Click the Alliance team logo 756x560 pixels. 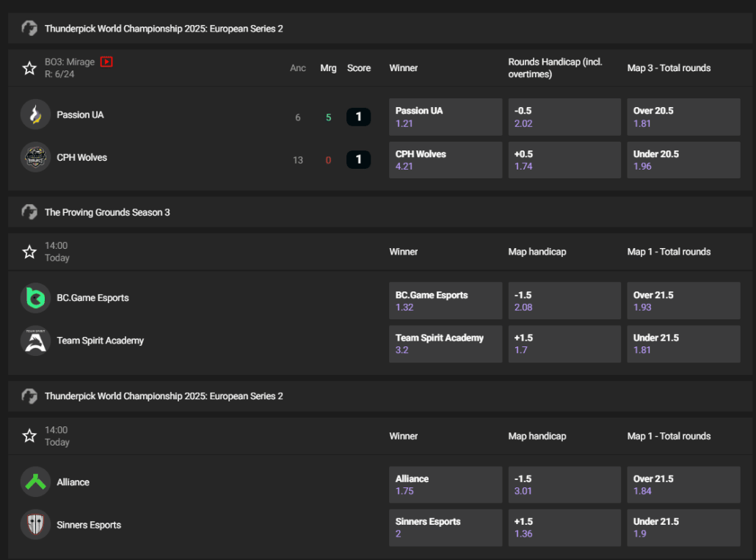pyautogui.click(x=36, y=482)
